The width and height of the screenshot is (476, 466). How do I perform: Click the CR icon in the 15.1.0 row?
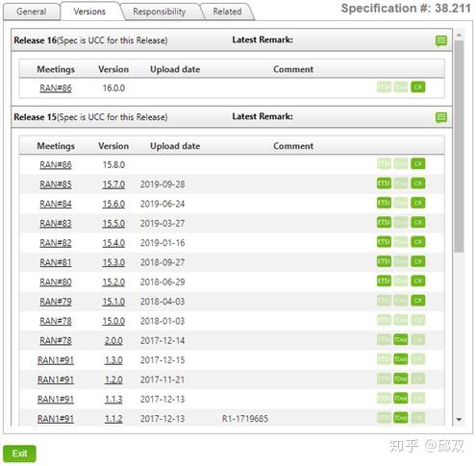tap(417, 301)
